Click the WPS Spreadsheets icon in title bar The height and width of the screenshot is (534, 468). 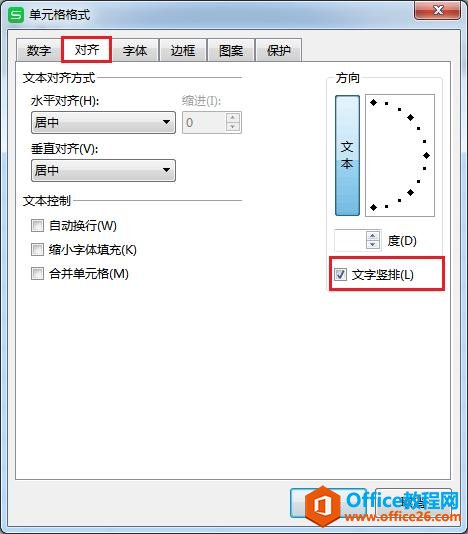[x=16, y=15]
